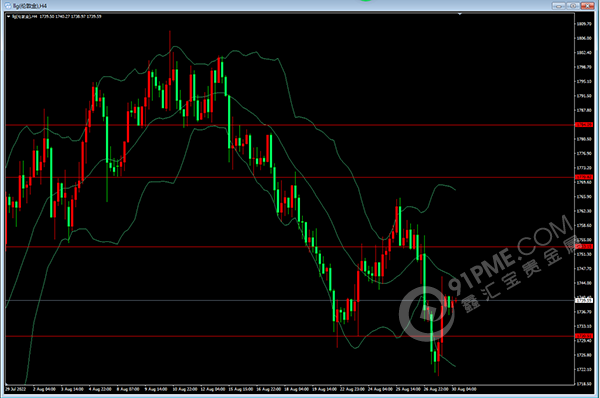Image resolution: width=600 pixels, height=398 pixels.
Task: Select the second red horizontal line price label
Action: pyautogui.click(x=584, y=177)
